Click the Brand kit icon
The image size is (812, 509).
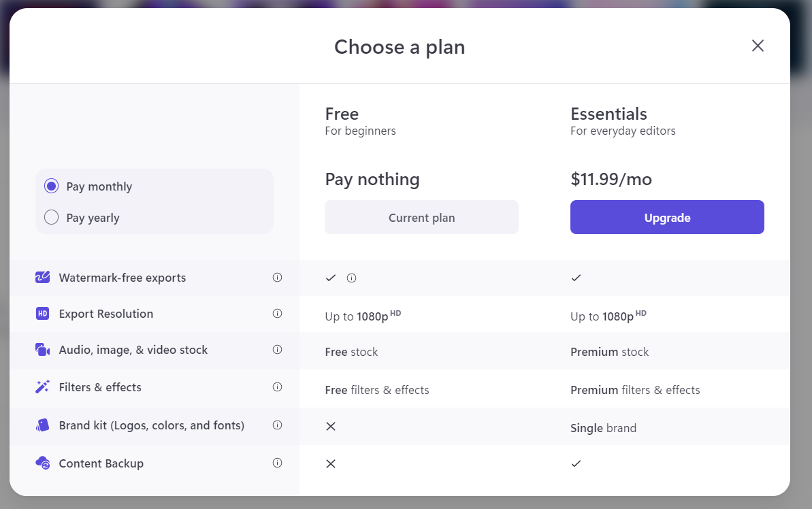[42, 425]
